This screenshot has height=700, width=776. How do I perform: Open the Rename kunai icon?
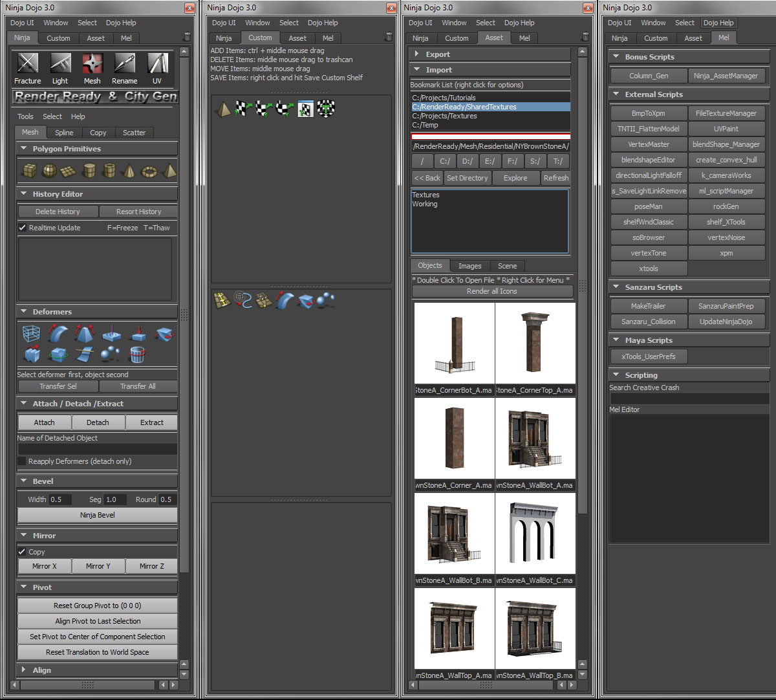125,63
